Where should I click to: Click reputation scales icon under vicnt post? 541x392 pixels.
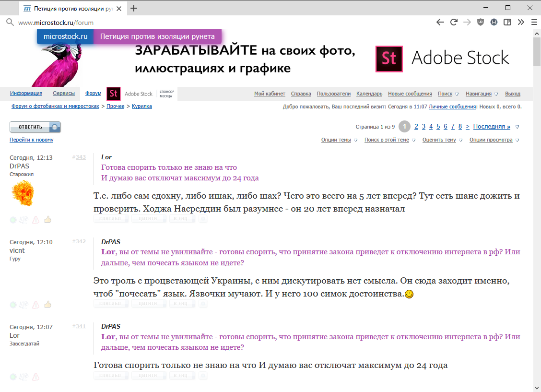click(24, 305)
